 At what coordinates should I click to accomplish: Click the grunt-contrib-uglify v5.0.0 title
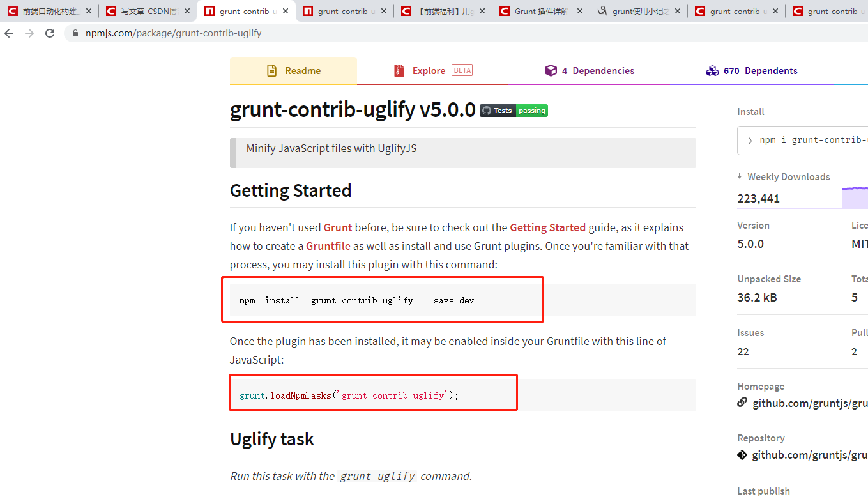tap(353, 110)
